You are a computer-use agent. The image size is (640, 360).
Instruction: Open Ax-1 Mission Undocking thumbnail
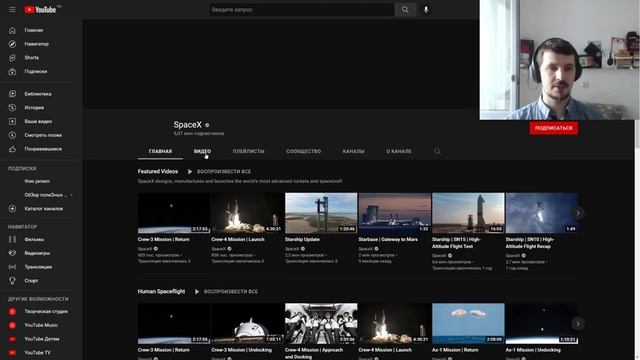coord(542,323)
